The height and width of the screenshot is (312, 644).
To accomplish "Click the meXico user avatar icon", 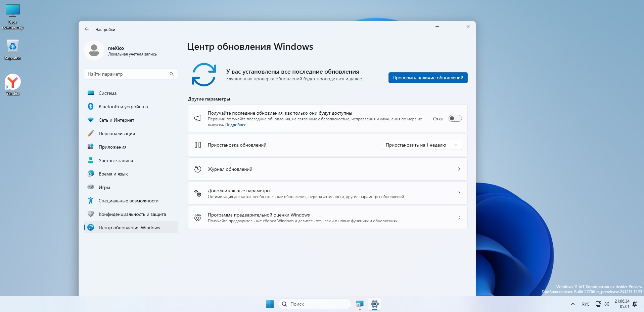I will [x=94, y=50].
